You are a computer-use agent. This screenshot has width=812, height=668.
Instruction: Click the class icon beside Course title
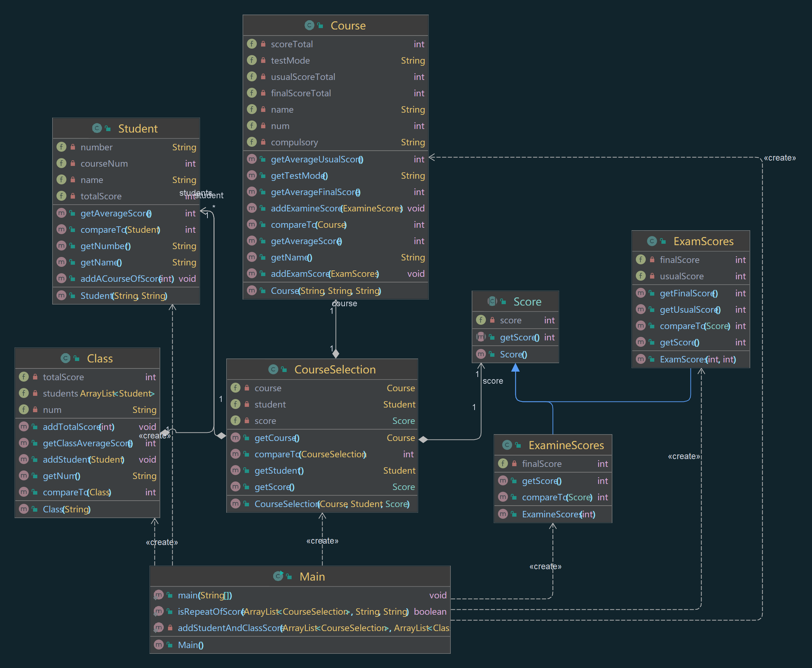coord(309,25)
